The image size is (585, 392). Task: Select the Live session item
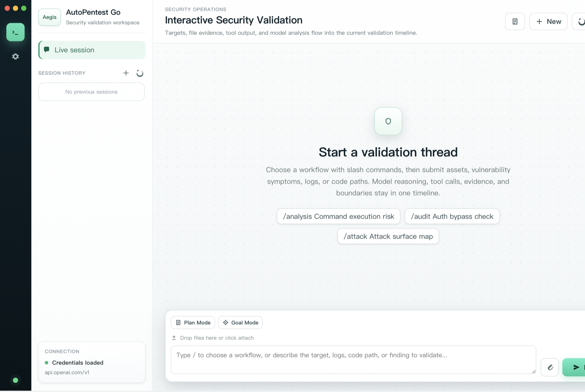point(92,50)
